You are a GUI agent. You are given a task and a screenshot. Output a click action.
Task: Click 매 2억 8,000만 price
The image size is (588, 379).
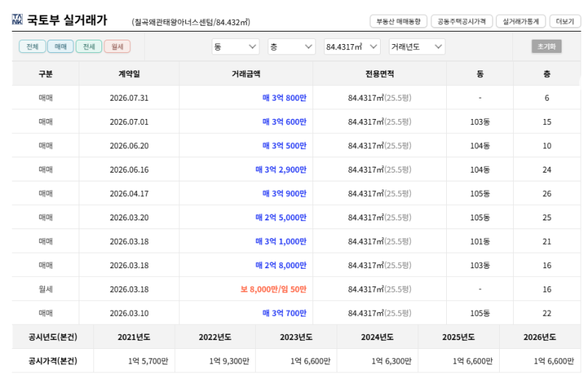281,265
